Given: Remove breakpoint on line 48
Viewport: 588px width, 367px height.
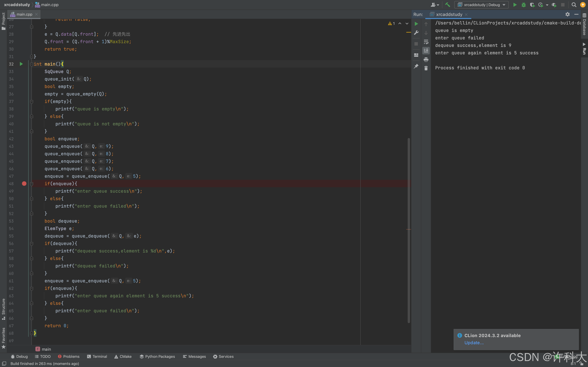Looking at the screenshot, I should point(24,183).
